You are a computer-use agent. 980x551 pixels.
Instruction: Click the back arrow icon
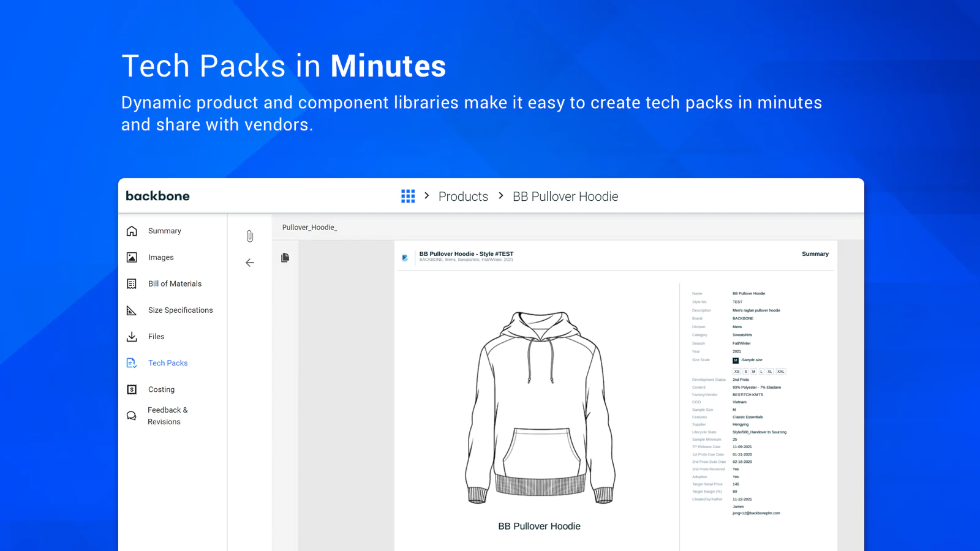pos(250,263)
